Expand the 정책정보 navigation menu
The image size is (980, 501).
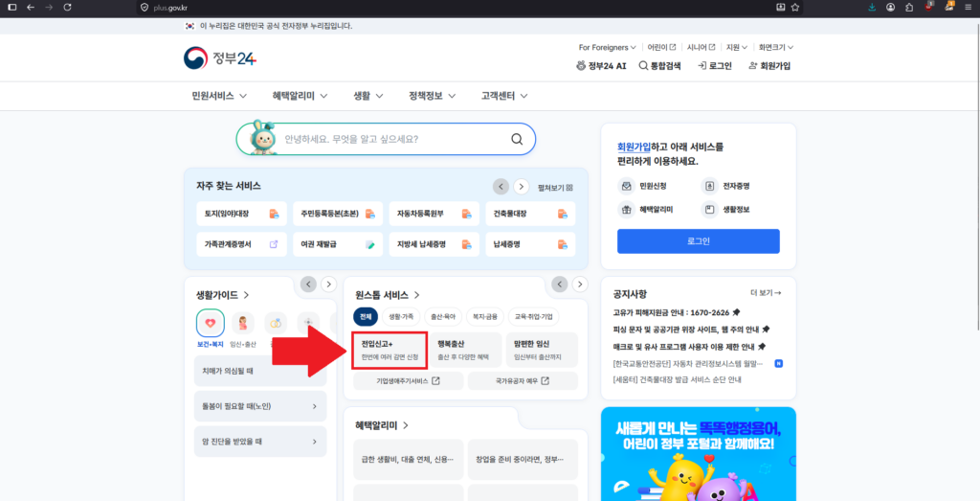(432, 97)
